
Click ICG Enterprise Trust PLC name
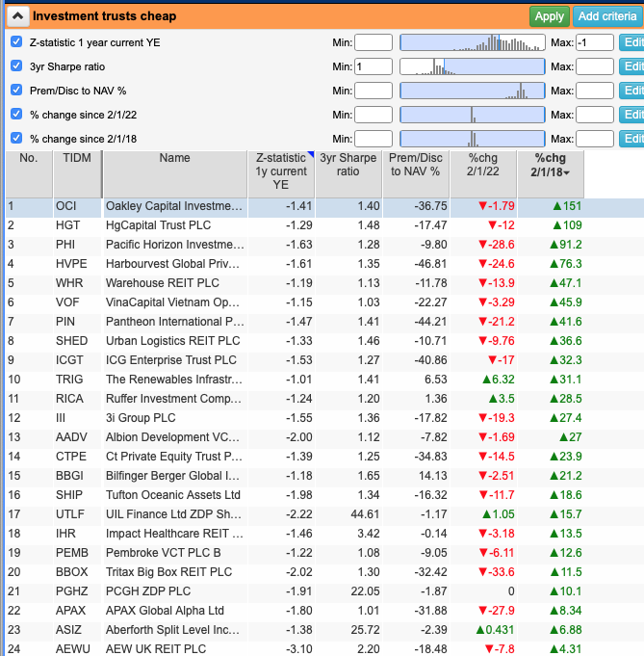point(171,360)
